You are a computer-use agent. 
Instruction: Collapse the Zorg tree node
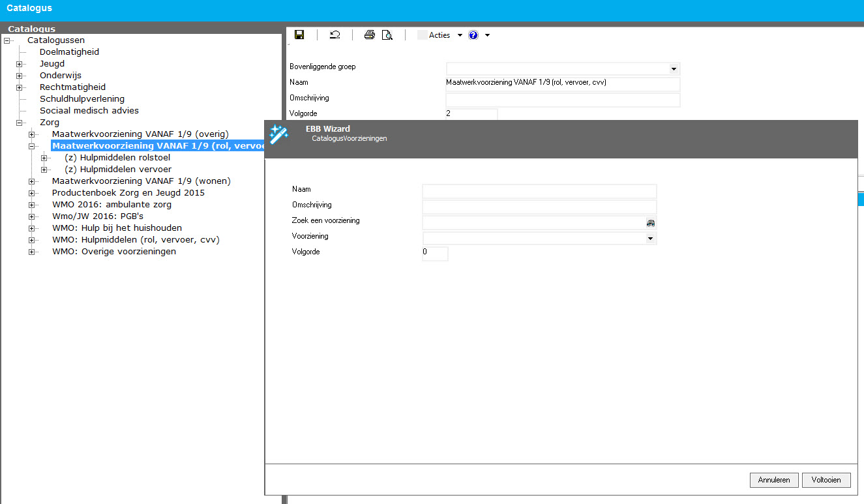tap(20, 123)
